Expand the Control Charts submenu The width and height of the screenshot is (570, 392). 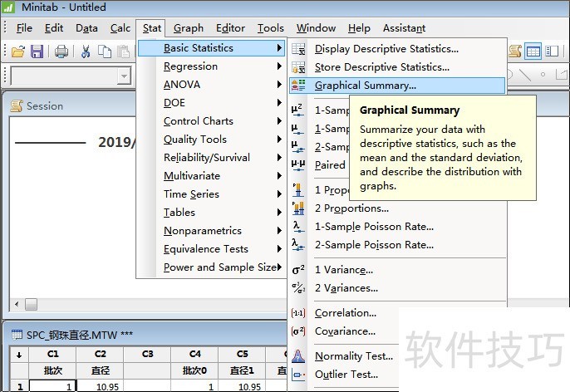(x=210, y=121)
